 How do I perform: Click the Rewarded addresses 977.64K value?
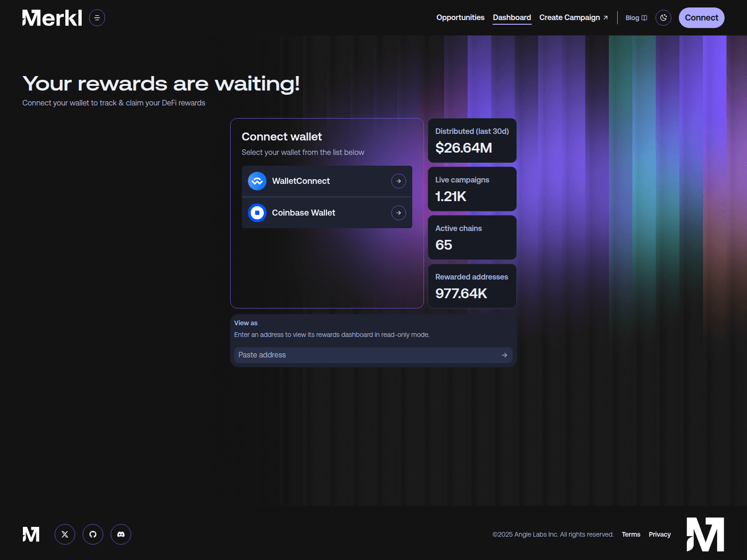[x=461, y=294]
